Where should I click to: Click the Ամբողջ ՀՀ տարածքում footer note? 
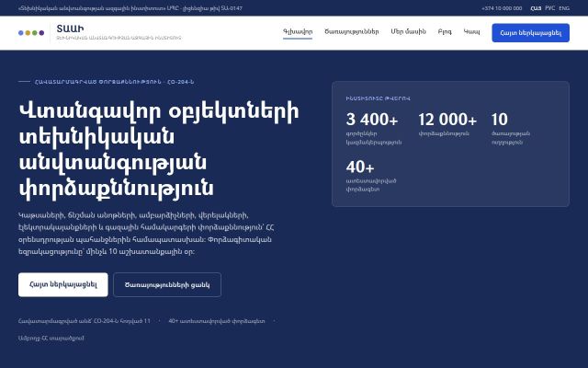pos(51,338)
